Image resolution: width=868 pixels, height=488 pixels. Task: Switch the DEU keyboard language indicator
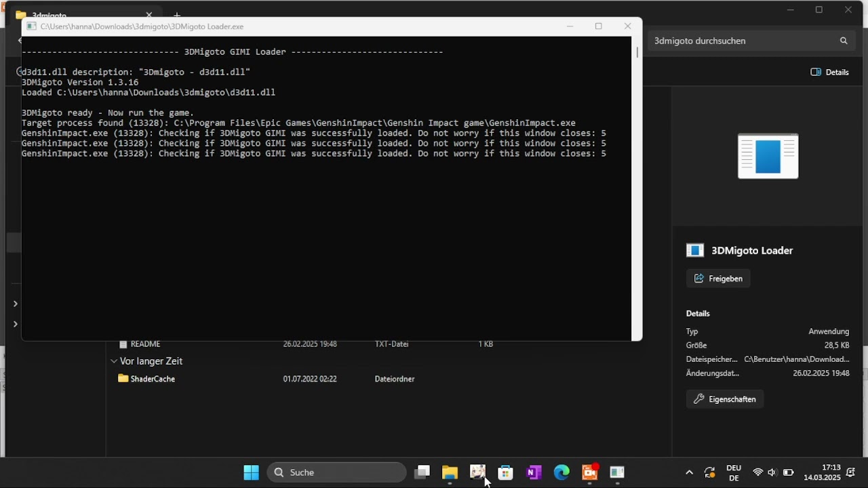click(x=734, y=472)
